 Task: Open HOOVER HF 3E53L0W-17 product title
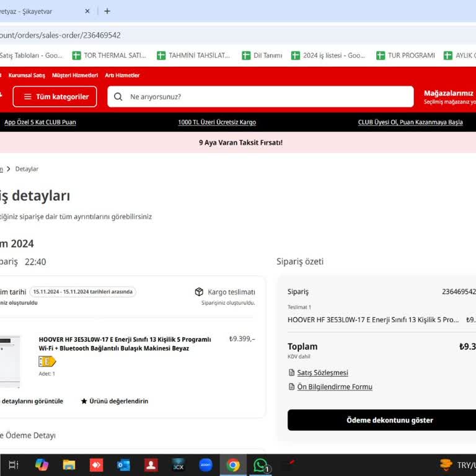125,343
